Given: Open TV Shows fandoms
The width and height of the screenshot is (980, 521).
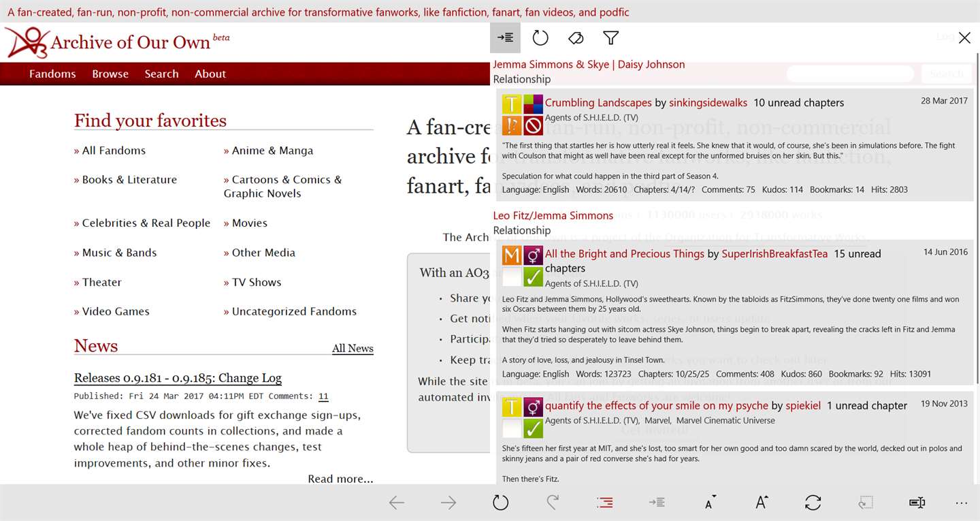Looking at the screenshot, I should (257, 282).
